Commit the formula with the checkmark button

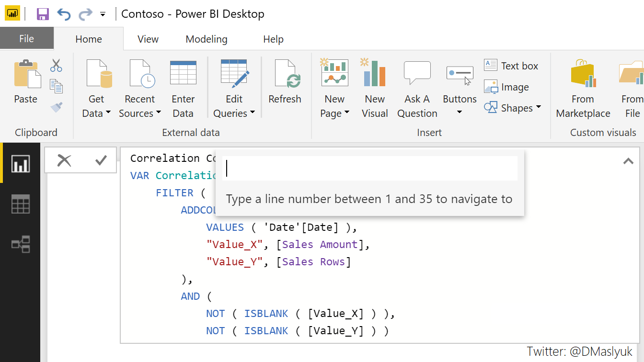pyautogui.click(x=101, y=160)
